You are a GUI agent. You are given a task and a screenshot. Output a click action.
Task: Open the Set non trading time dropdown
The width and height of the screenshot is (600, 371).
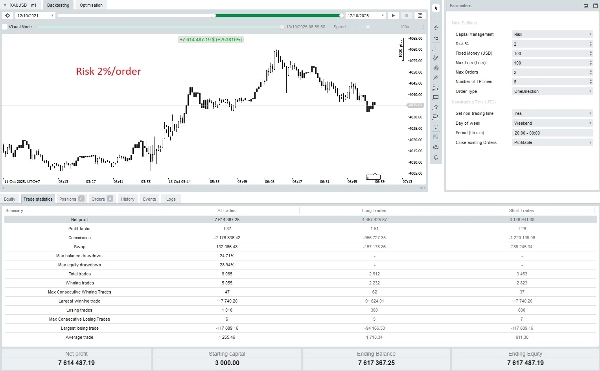[553, 113]
